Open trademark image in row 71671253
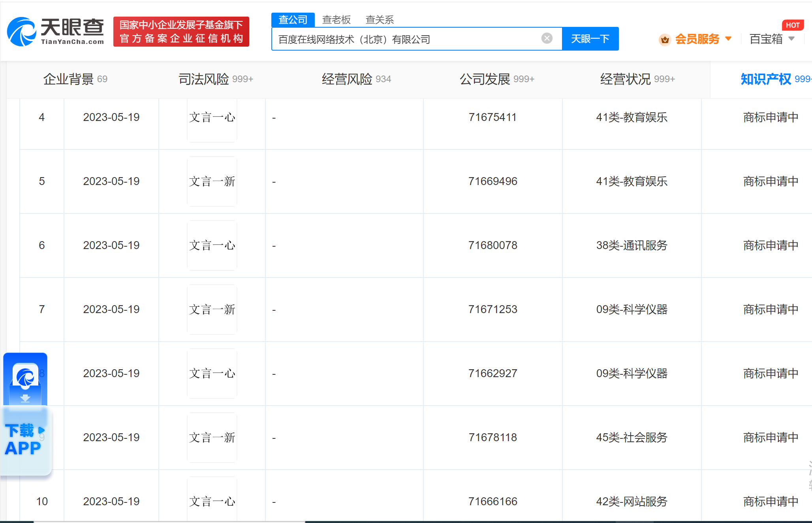The image size is (812, 523). coord(212,310)
